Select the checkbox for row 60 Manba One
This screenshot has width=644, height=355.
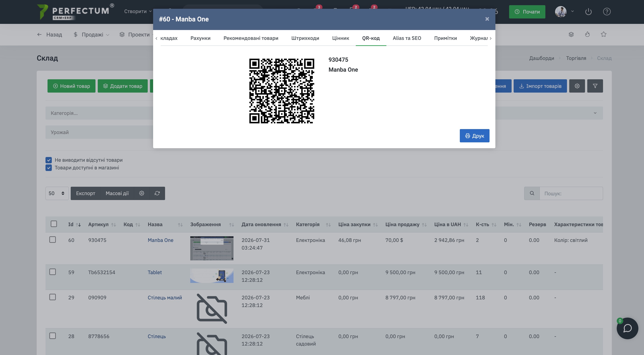pos(52,240)
